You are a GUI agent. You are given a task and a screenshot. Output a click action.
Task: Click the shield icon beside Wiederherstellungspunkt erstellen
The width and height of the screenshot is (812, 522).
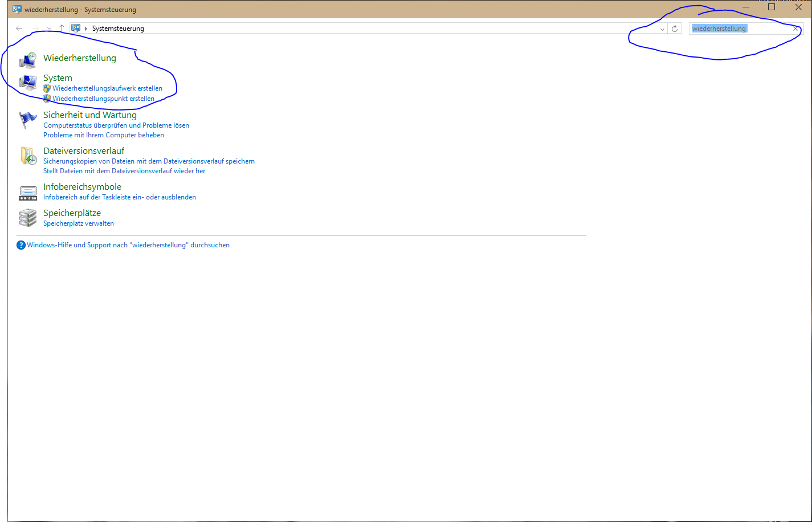[x=47, y=99]
